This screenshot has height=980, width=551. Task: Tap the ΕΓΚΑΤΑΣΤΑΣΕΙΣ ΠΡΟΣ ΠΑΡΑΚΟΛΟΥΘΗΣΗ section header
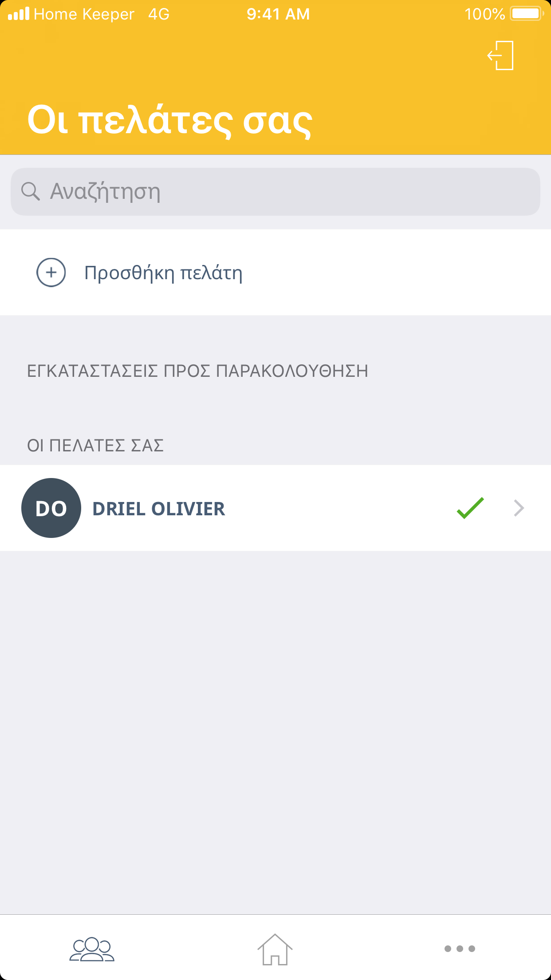(x=197, y=371)
